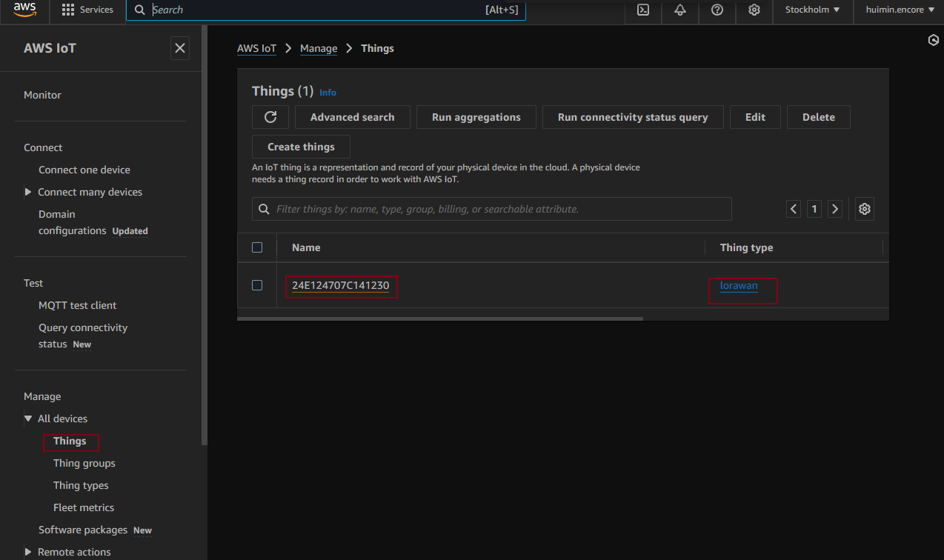Click the page number 1

click(814, 209)
